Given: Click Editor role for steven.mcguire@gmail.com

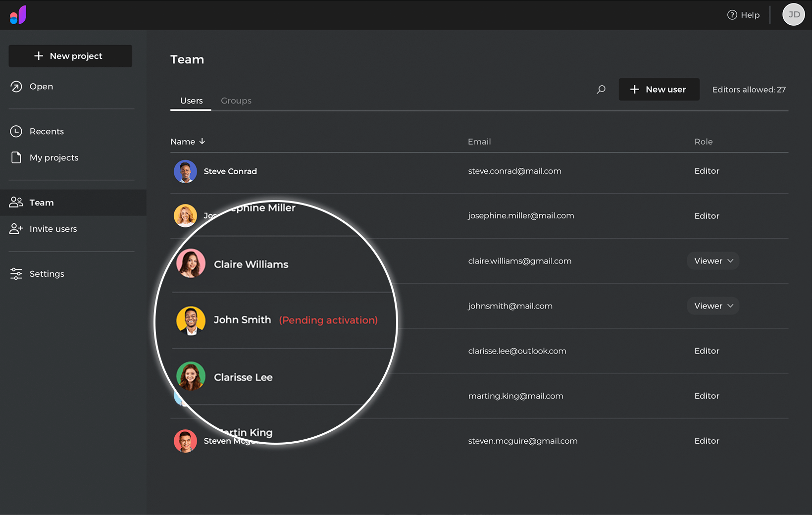Looking at the screenshot, I should [707, 441].
